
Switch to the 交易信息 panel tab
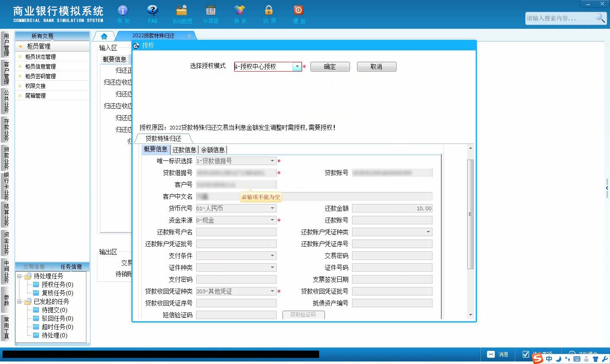[x=34, y=267]
